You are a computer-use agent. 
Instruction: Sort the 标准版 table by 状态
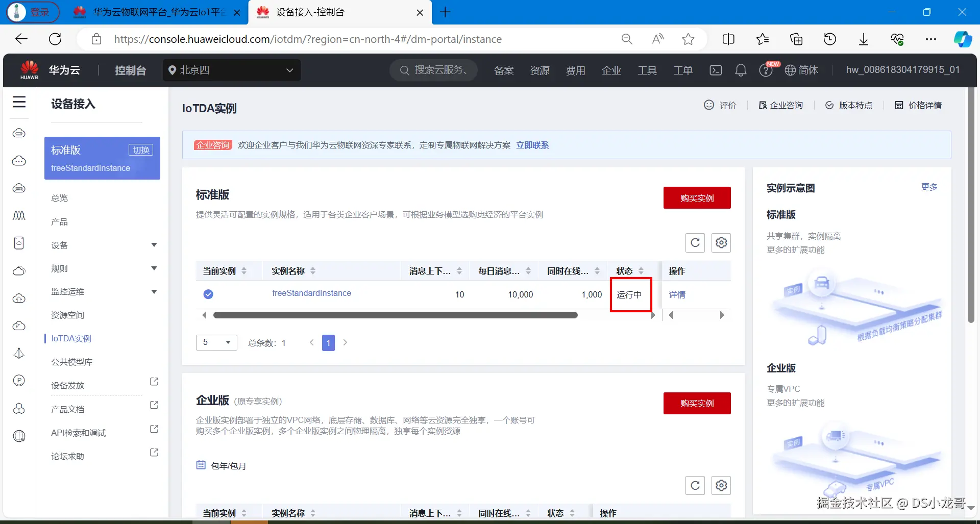click(641, 271)
